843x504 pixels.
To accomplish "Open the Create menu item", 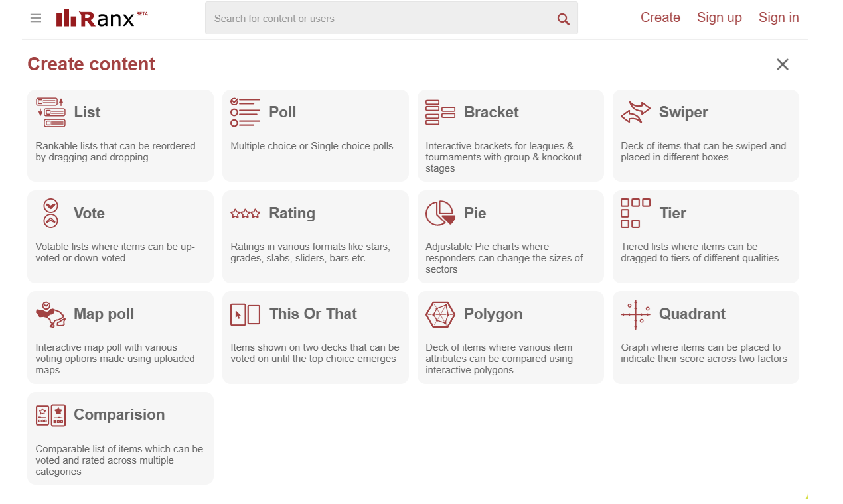I will click(660, 18).
